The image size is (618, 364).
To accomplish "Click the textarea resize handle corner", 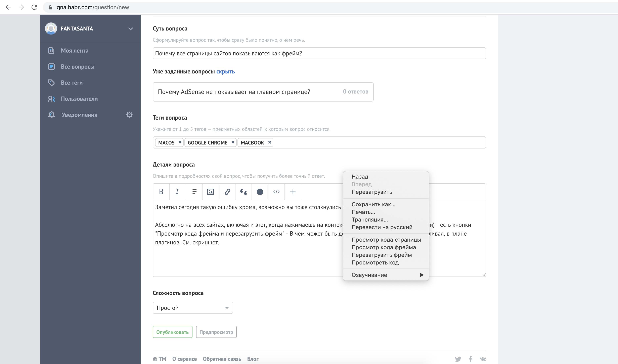I will pyautogui.click(x=484, y=275).
